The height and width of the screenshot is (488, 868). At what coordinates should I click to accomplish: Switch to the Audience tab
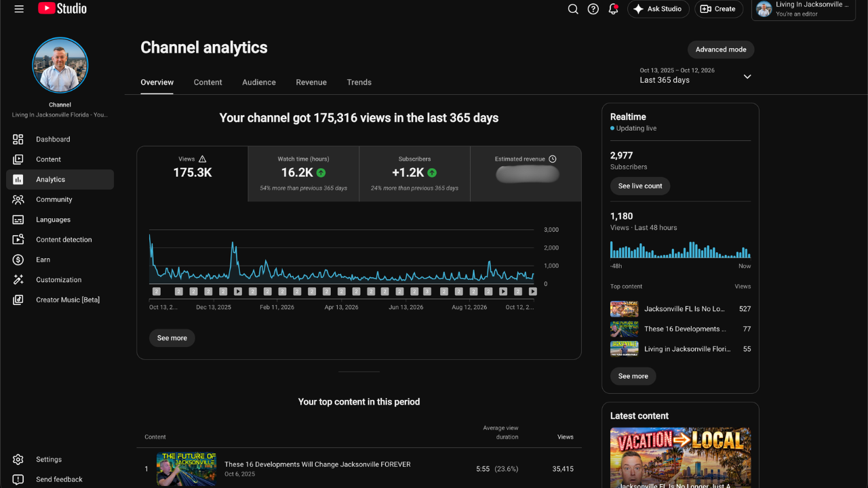pyautogui.click(x=259, y=82)
